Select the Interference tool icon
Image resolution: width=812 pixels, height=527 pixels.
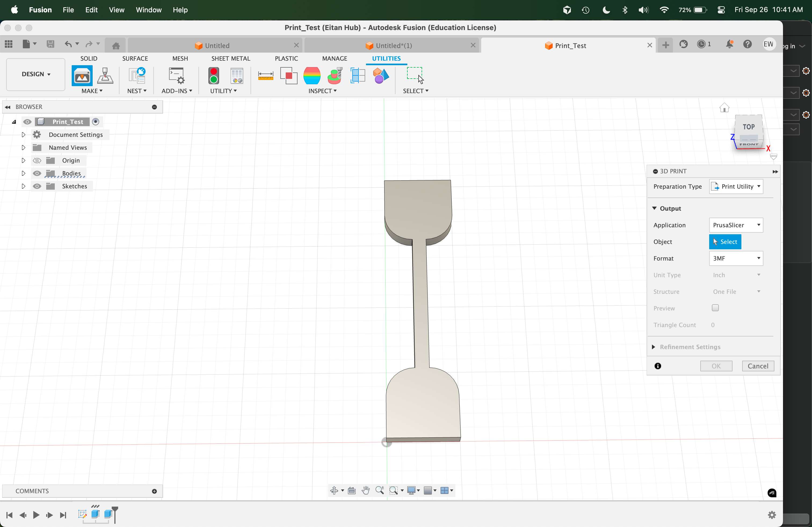[289, 76]
